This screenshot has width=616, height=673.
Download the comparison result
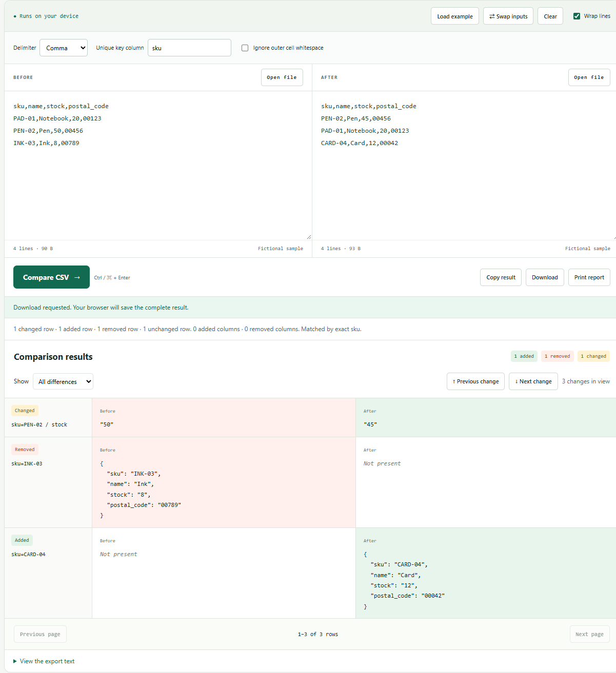tap(545, 277)
